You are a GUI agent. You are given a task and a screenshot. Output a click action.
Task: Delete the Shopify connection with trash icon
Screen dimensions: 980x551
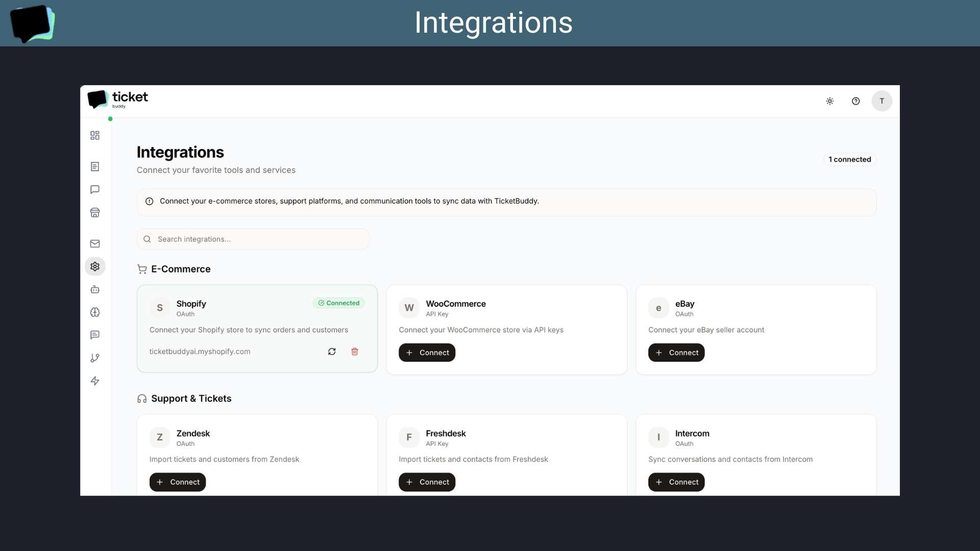coord(355,352)
